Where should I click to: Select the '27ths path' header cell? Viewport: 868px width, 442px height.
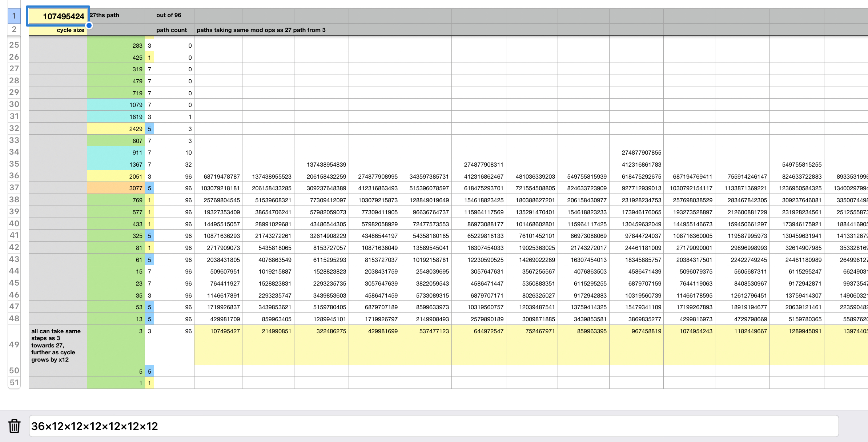click(116, 15)
